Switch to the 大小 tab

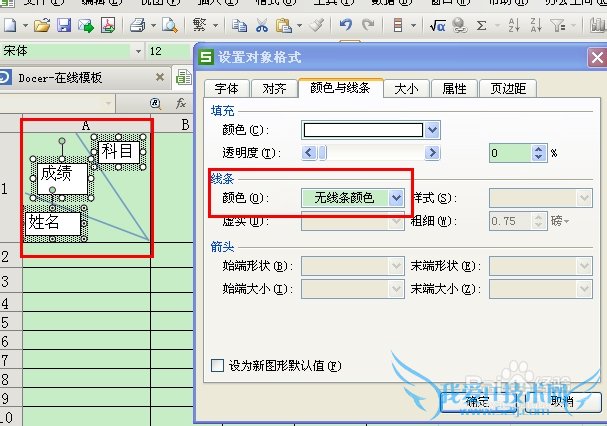coord(406,89)
